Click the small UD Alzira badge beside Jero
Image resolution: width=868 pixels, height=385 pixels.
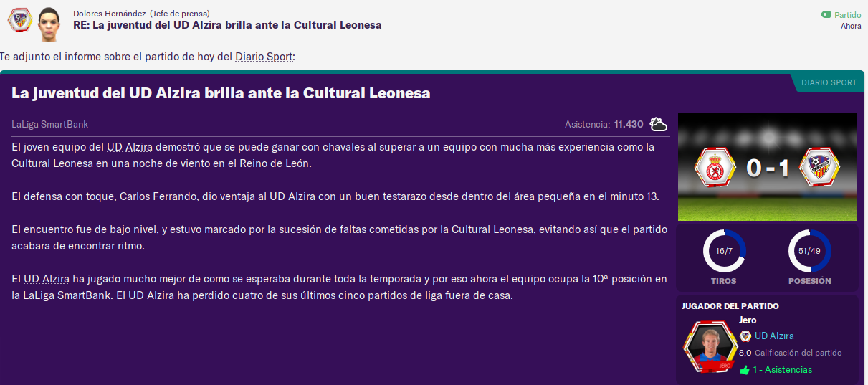(x=745, y=336)
